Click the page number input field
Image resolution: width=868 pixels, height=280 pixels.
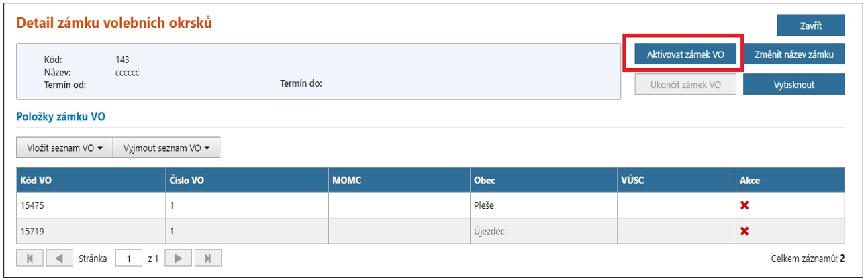tap(129, 259)
